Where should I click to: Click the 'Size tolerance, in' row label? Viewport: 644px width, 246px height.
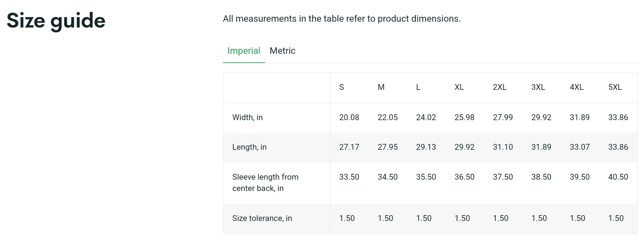[262, 218]
